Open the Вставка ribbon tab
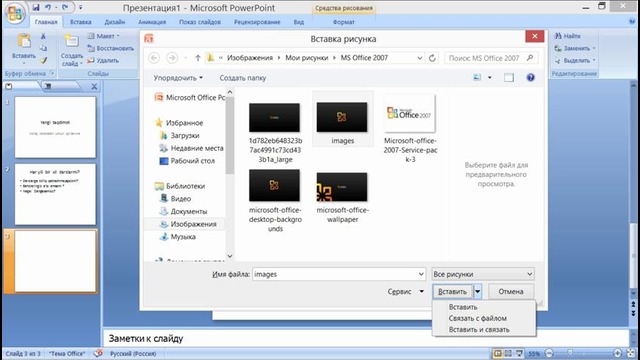The image size is (640, 360). tap(80, 22)
